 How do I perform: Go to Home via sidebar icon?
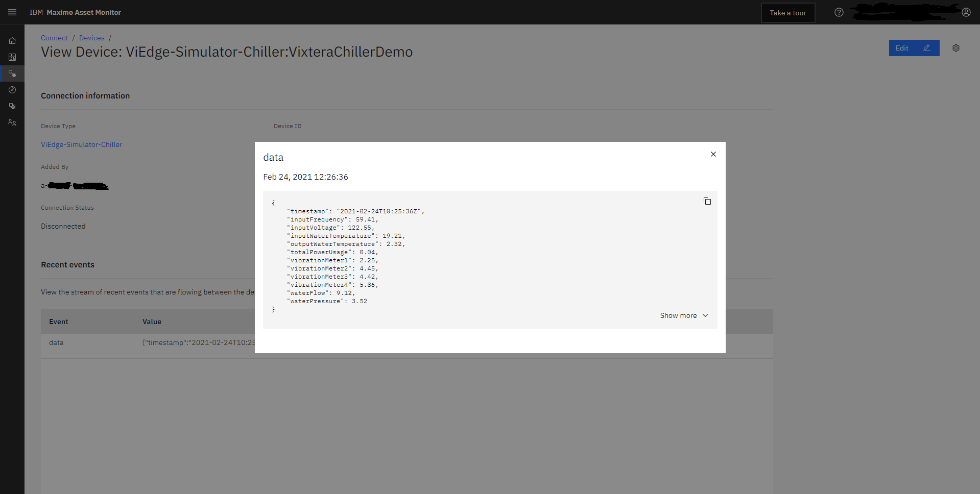12,41
